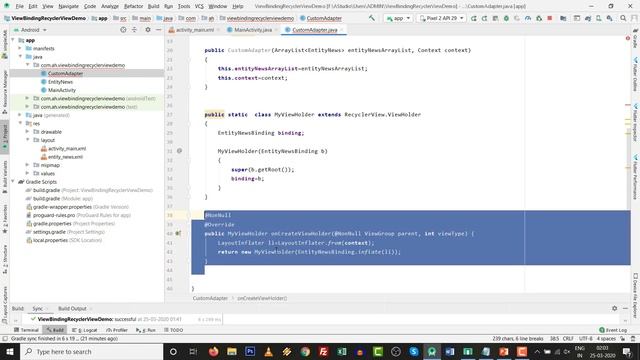Click the Search Everywhere magnifier icon
Image resolution: width=640 pixels, height=360 pixels.
coord(623,18)
